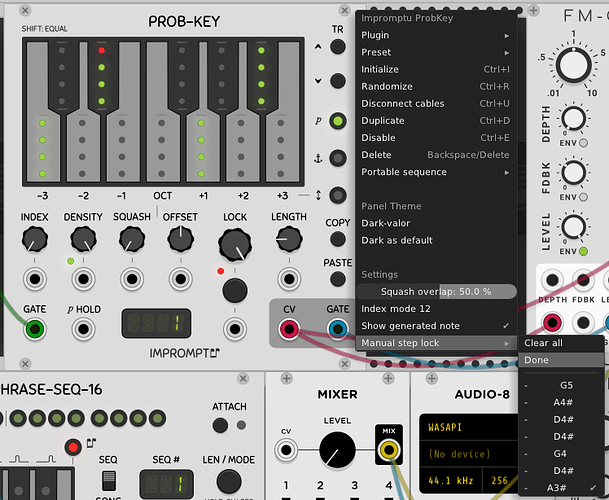Click the ATTACH button on Phrase-Seq-16
609x500 pixels.
coord(220,425)
